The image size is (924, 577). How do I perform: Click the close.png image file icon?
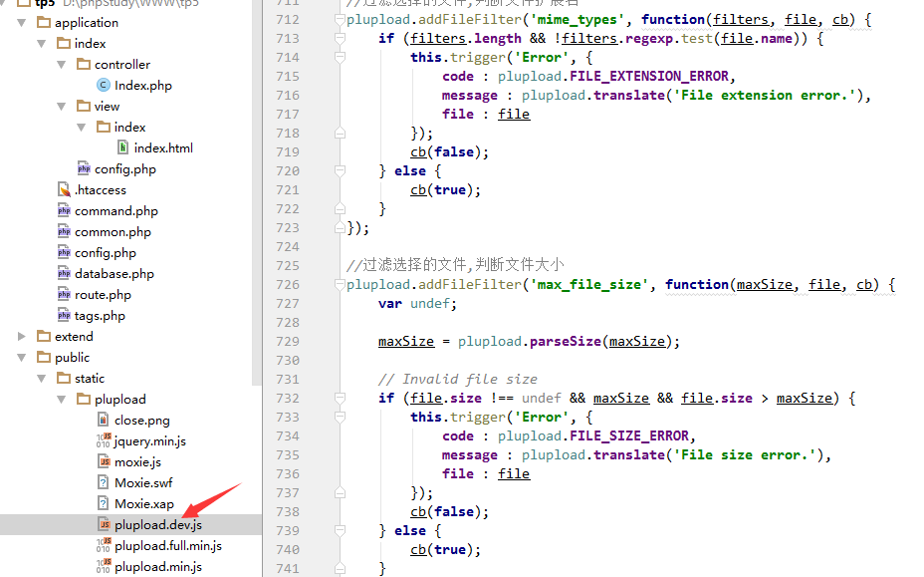[104, 420]
